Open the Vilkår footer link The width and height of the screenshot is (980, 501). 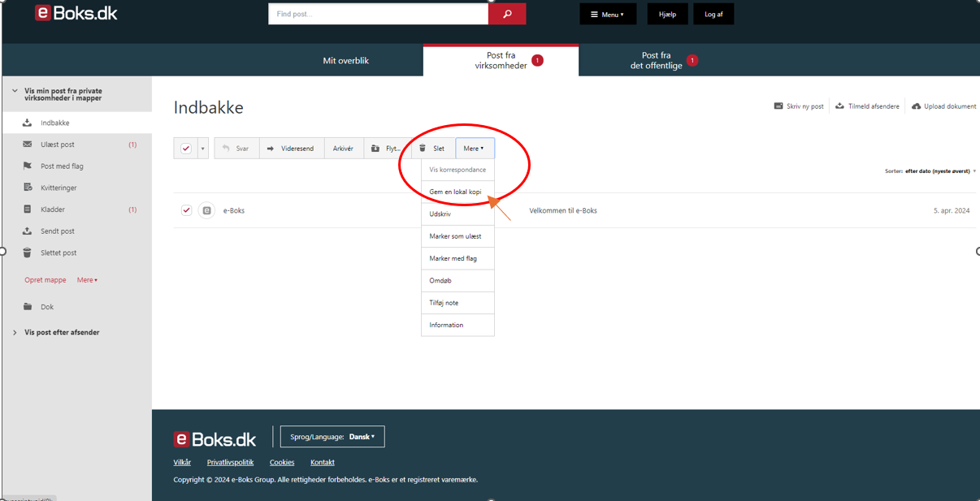(182, 462)
